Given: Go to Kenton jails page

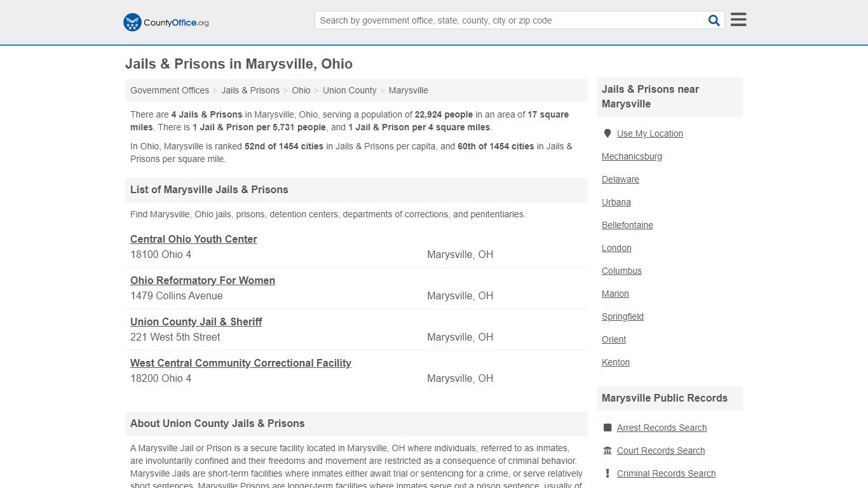Looking at the screenshot, I should point(616,362).
